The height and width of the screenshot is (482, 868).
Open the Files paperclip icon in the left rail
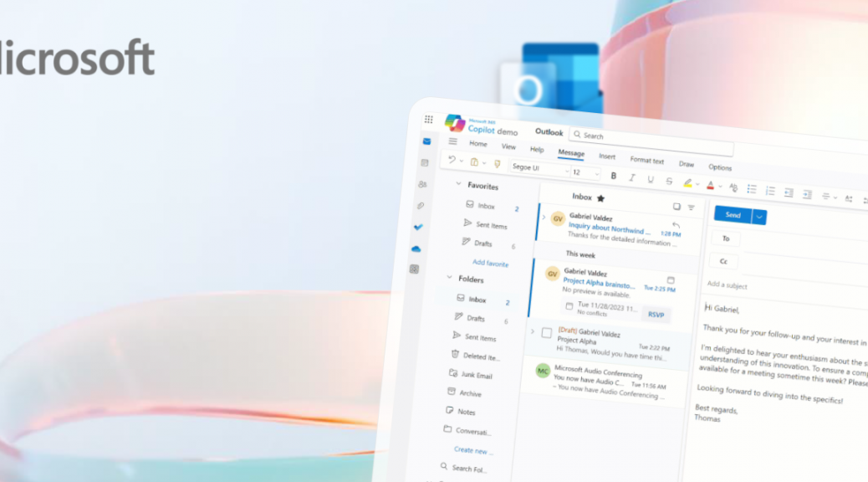pos(421,206)
